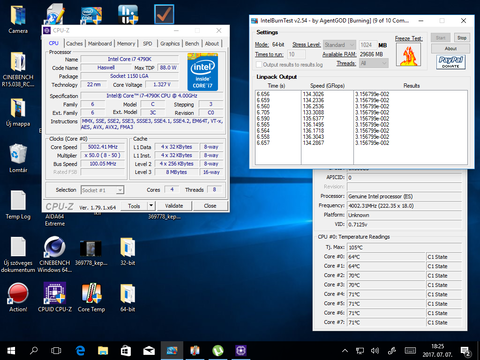Click the Core Temp Frequency value field

tap(404, 206)
